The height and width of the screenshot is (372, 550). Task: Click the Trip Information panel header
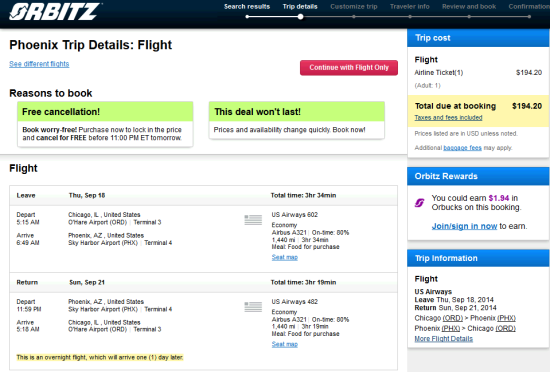pyautogui.click(x=478, y=258)
